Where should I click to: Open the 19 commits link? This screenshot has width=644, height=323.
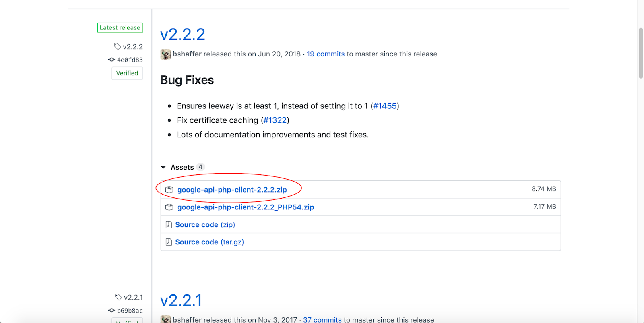point(326,54)
